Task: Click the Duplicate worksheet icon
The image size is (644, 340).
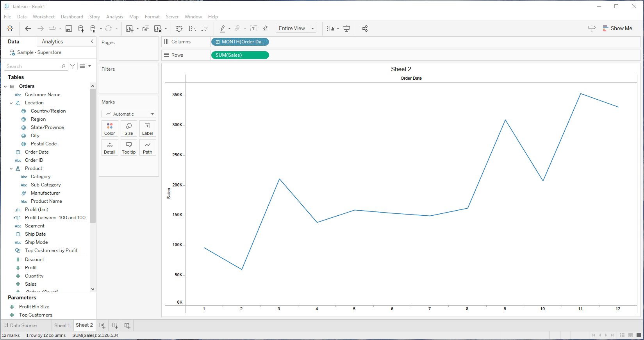Action: click(x=146, y=29)
